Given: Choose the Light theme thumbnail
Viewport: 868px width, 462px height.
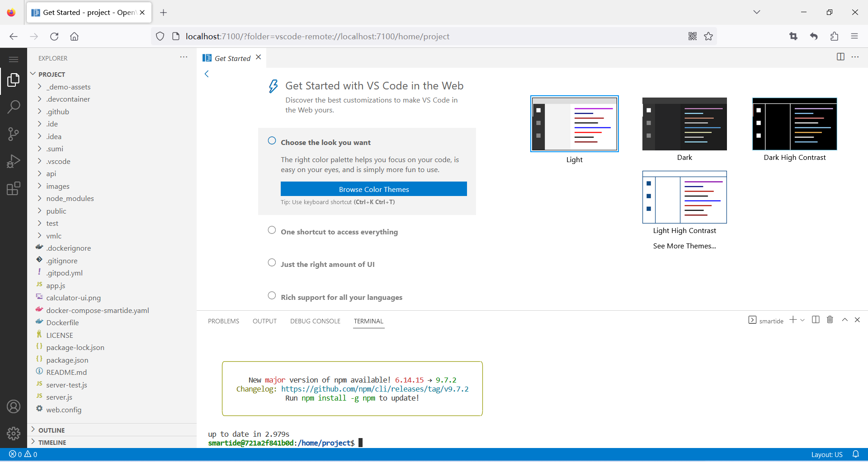Looking at the screenshot, I should pyautogui.click(x=575, y=124).
